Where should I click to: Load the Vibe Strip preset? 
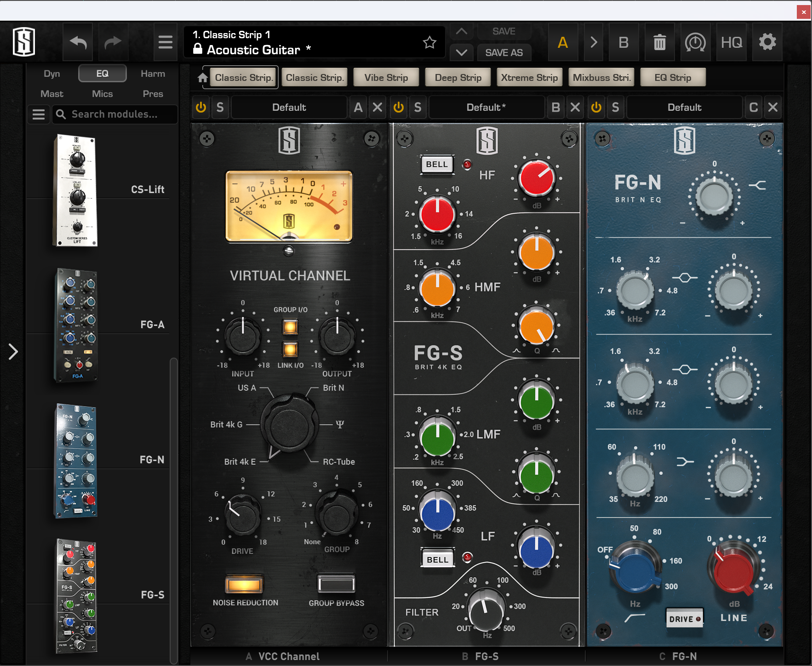386,78
